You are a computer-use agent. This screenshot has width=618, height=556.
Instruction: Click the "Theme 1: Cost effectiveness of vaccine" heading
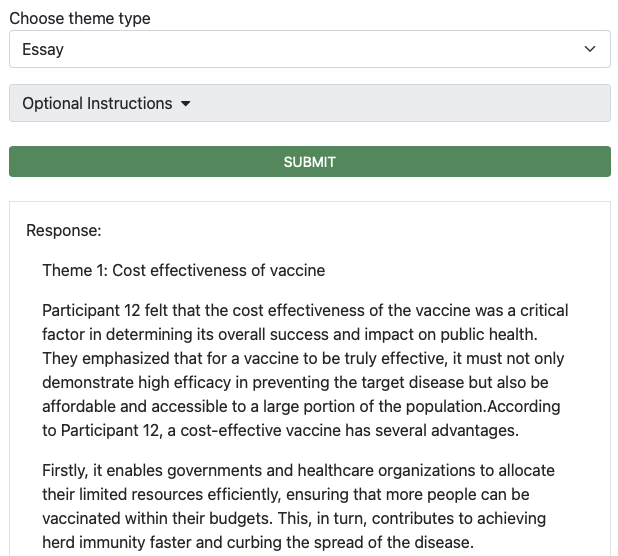(x=183, y=270)
